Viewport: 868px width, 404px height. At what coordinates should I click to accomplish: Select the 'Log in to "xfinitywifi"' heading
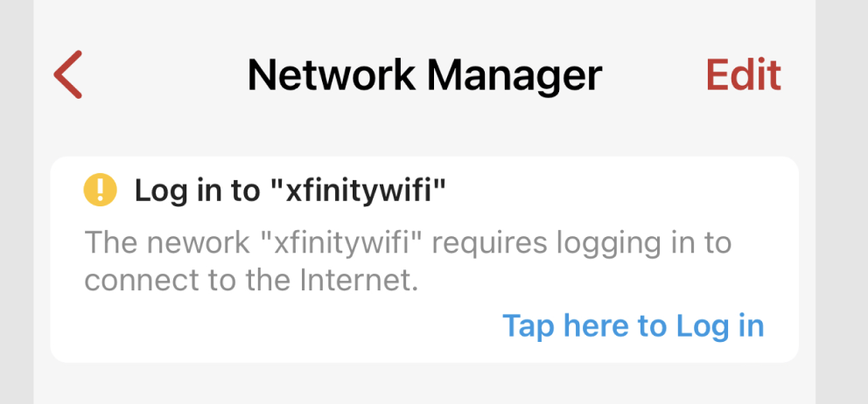[x=290, y=191]
